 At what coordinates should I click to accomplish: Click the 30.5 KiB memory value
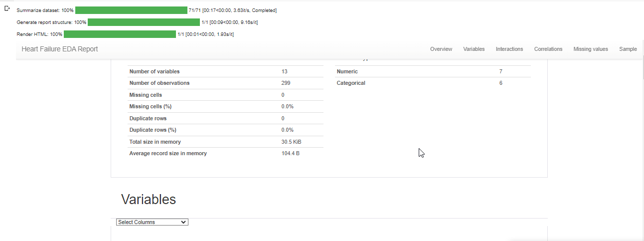click(291, 142)
